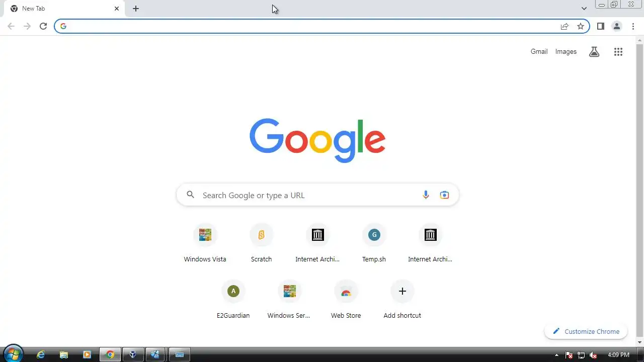Add a new shortcut tile

click(x=402, y=300)
